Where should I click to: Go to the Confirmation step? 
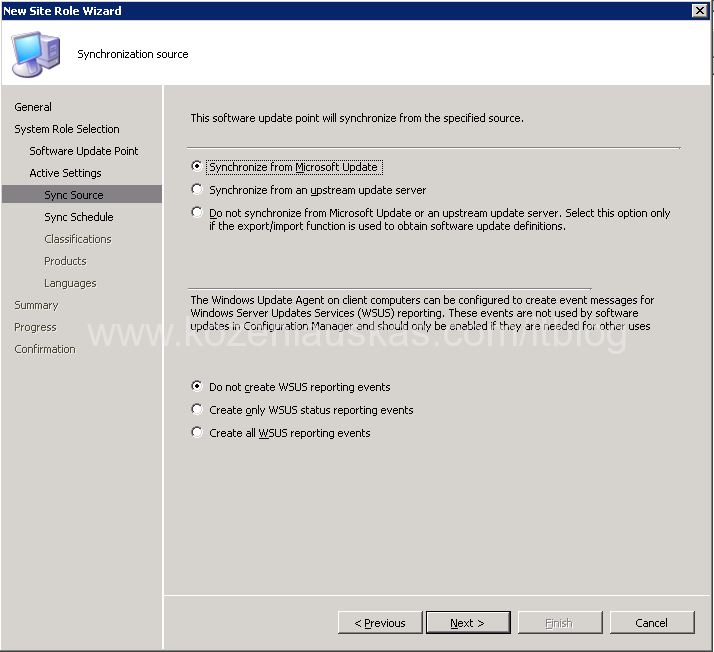tap(45, 349)
